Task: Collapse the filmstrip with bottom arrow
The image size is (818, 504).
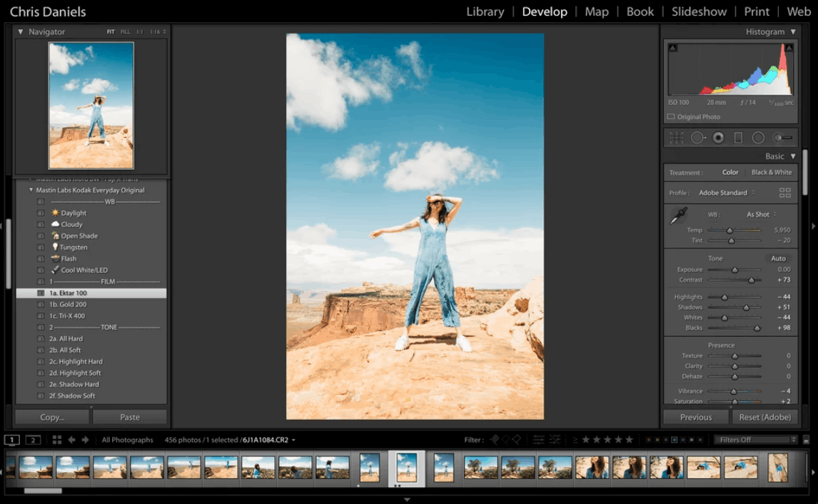Action: click(407, 499)
